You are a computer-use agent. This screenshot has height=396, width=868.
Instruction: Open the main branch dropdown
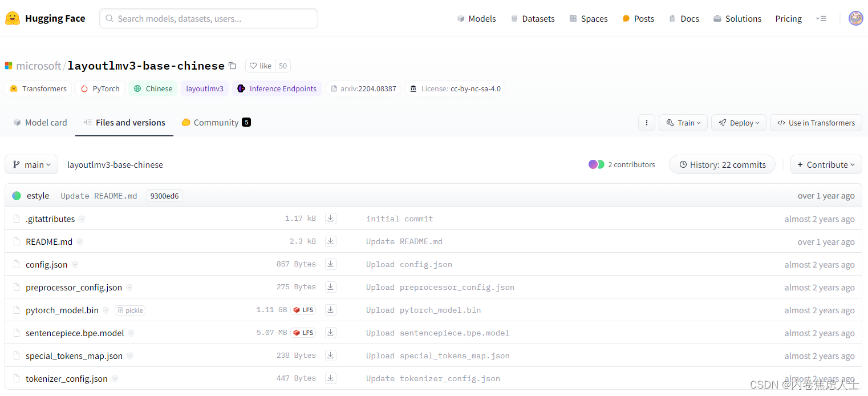31,164
